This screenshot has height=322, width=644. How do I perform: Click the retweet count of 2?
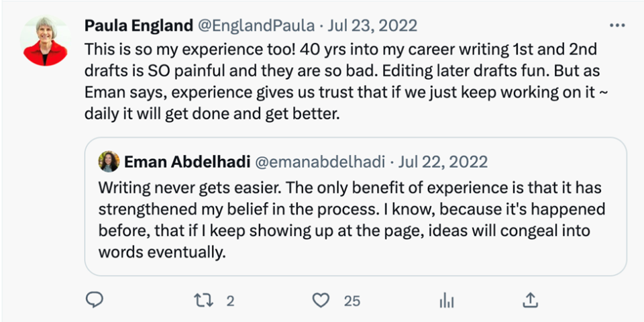pos(230,301)
